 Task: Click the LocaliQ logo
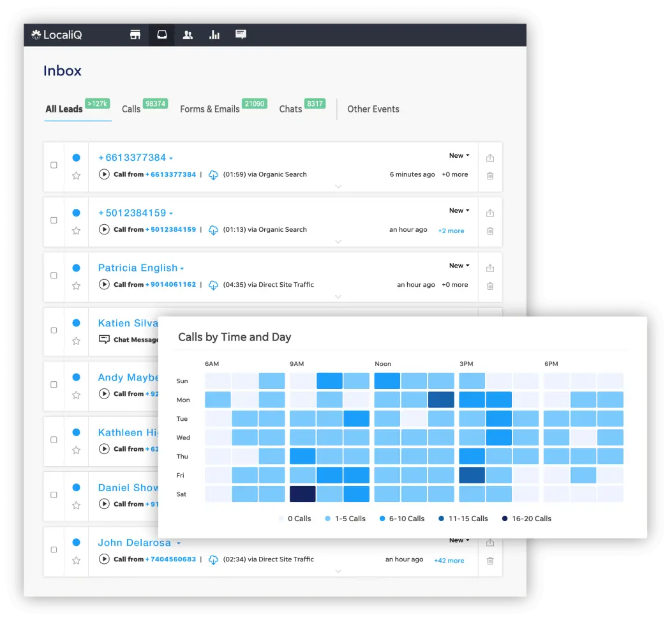[57, 34]
